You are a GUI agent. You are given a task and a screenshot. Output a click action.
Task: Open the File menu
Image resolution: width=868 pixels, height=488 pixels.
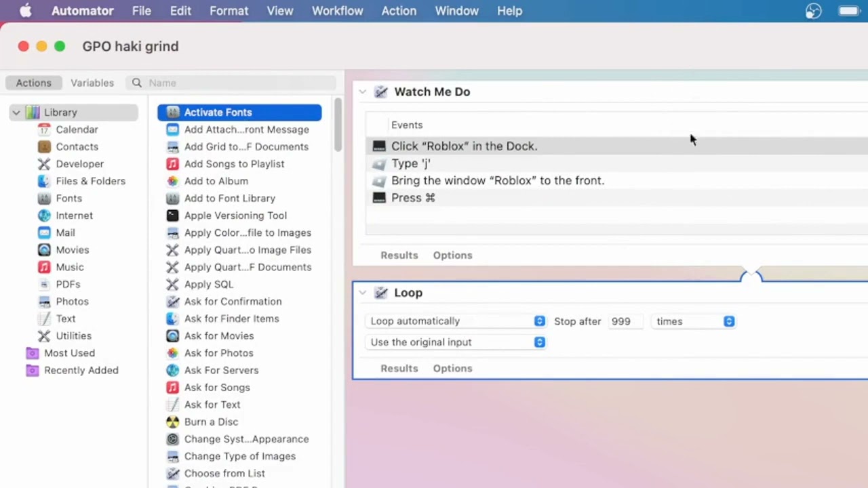141,11
